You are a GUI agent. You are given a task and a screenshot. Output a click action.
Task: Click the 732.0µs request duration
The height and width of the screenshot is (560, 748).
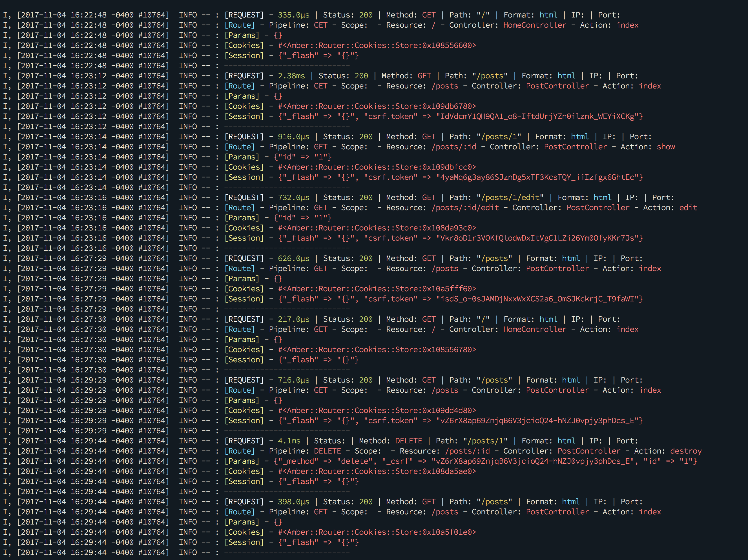pos(293,197)
